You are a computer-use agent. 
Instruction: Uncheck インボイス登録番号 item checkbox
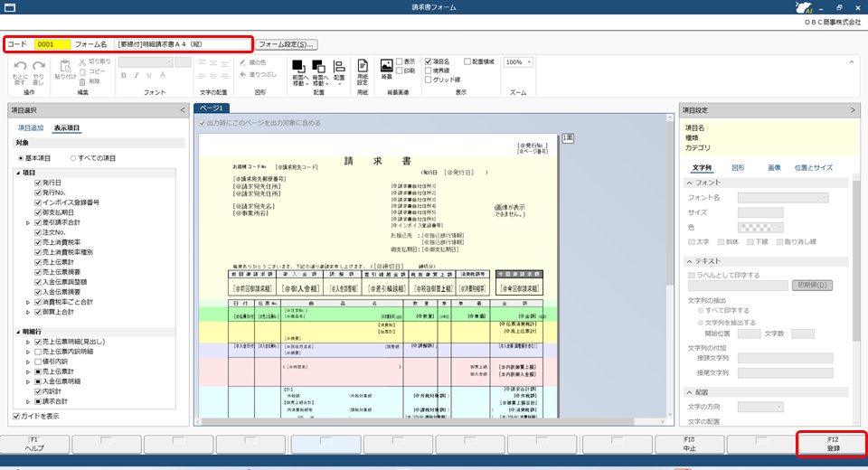pos(38,202)
